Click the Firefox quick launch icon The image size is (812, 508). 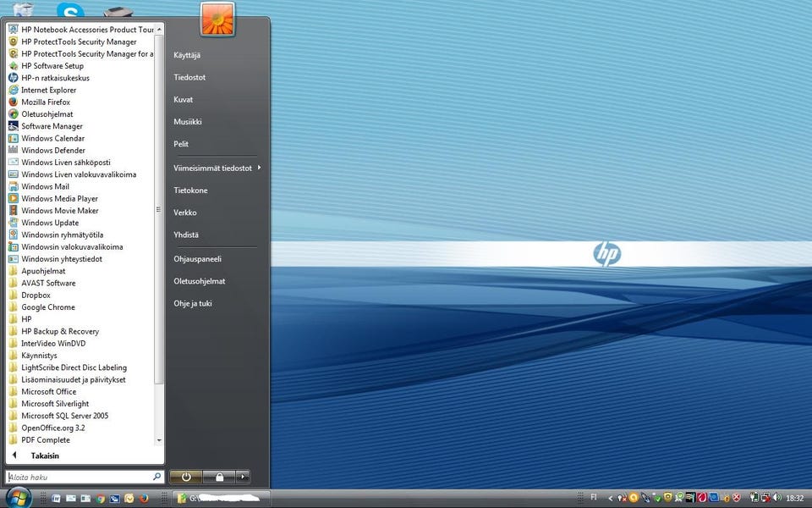point(144,499)
